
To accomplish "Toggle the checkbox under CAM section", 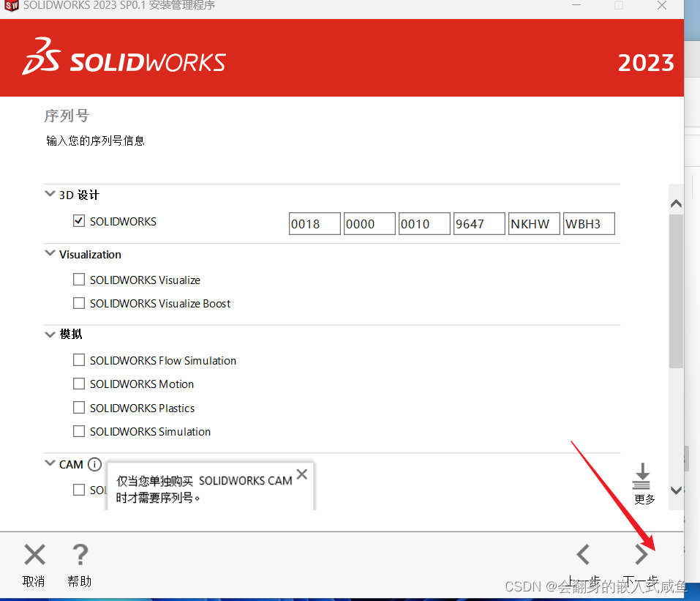I will click(x=79, y=490).
